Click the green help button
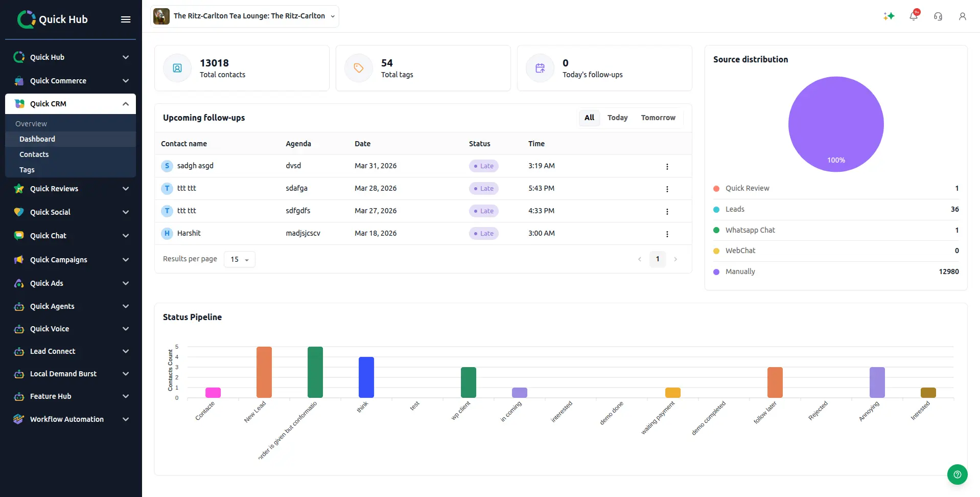 958,475
